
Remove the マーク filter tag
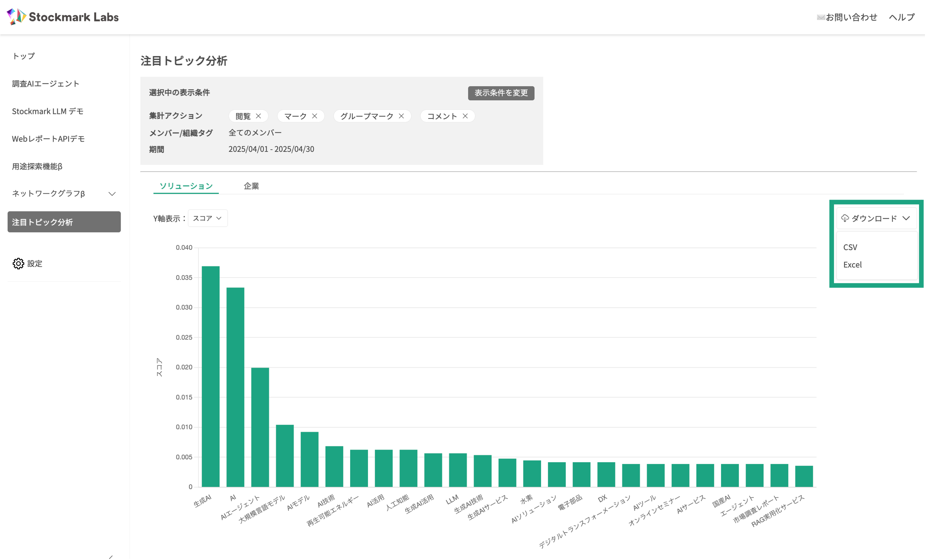click(x=315, y=116)
